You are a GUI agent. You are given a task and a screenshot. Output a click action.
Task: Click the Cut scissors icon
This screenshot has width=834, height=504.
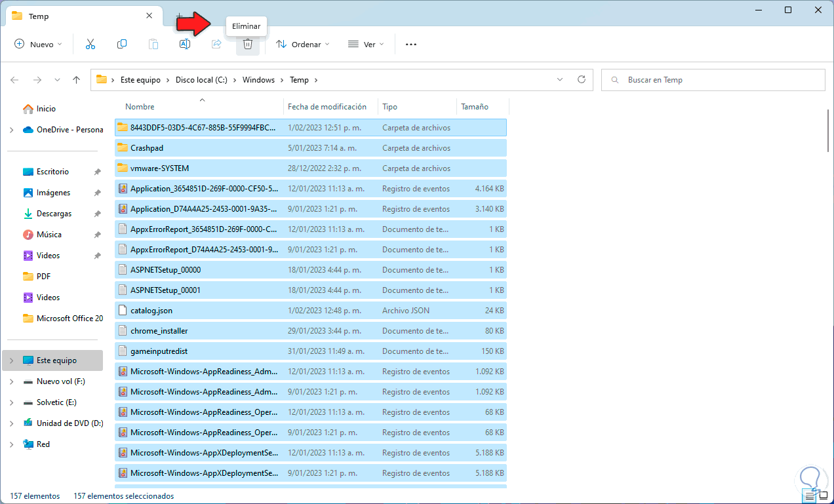click(x=90, y=45)
